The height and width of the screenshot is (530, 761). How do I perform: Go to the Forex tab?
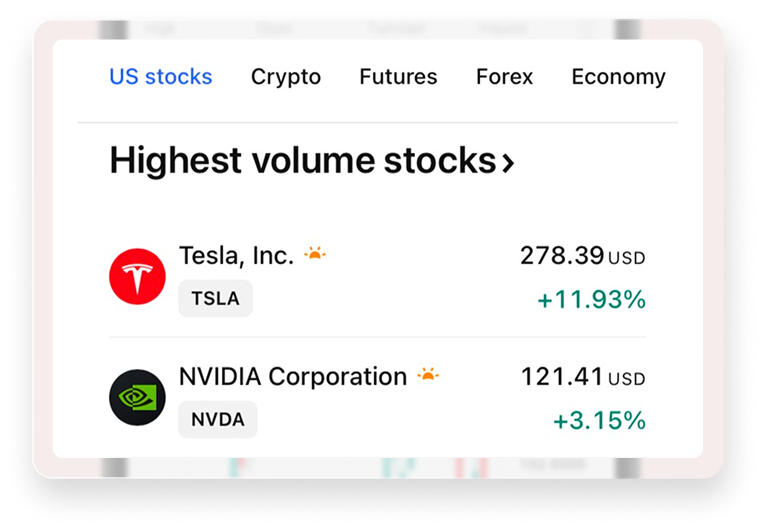(x=504, y=77)
